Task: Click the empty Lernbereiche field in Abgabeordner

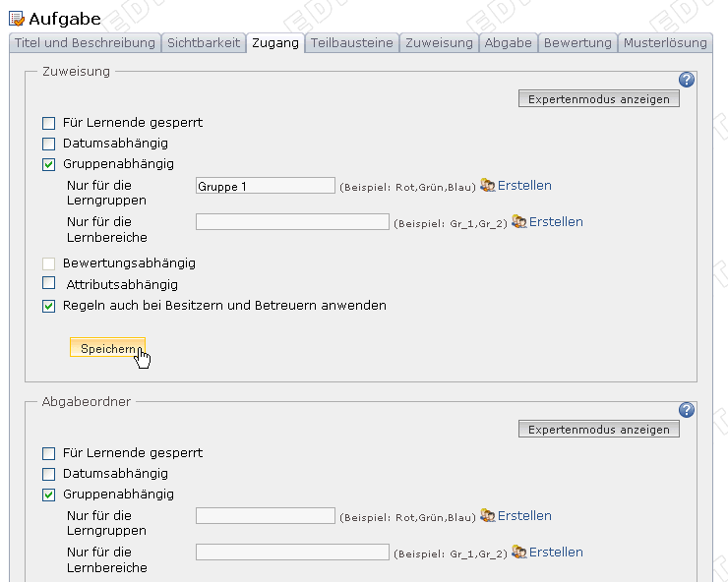Action: pyautogui.click(x=292, y=553)
